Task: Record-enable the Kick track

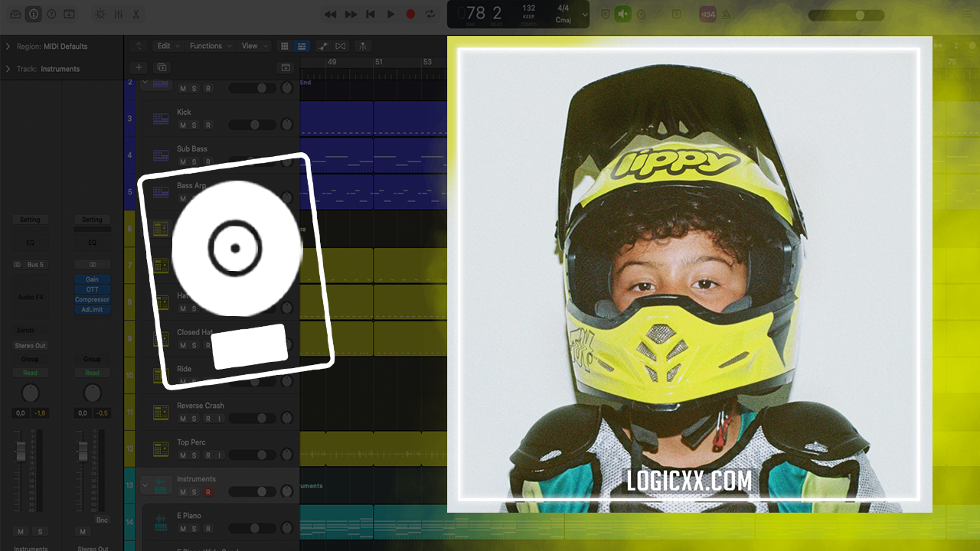Action: [207, 125]
